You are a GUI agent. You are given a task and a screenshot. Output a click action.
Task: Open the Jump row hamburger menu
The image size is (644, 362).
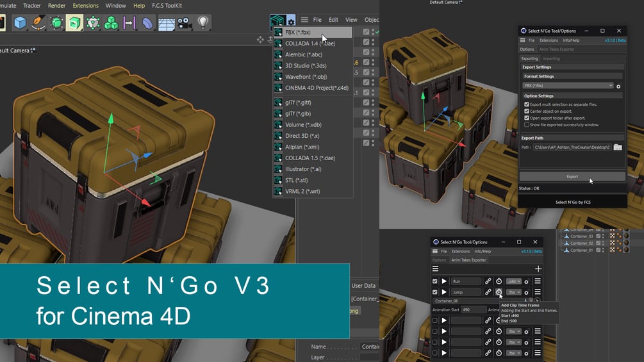537,292
